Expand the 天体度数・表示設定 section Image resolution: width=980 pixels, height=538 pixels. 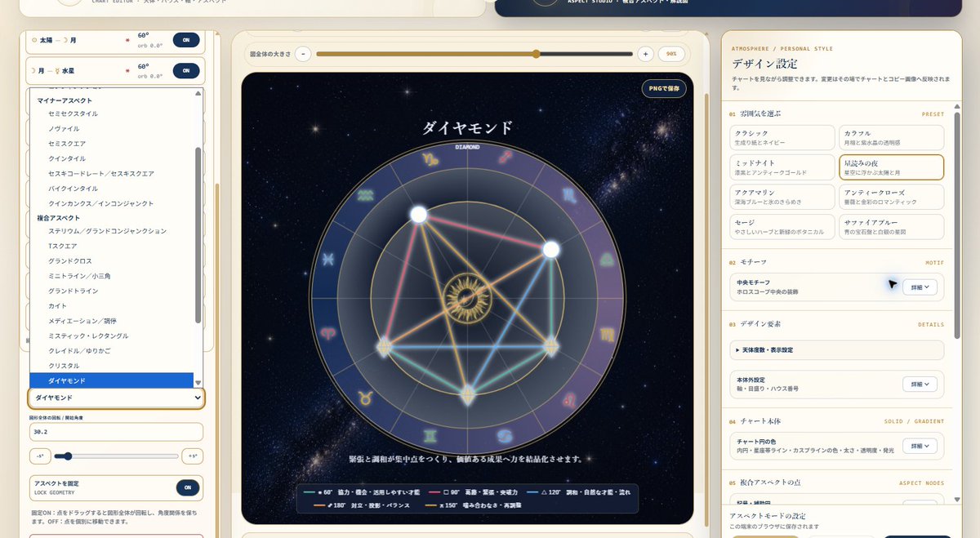click(836, 349)
